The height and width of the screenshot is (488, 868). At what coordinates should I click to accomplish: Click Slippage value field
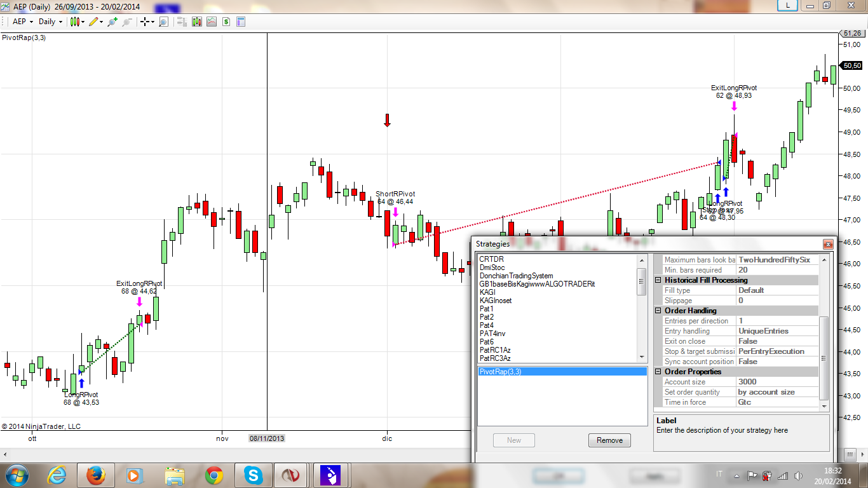pos(777,301)
